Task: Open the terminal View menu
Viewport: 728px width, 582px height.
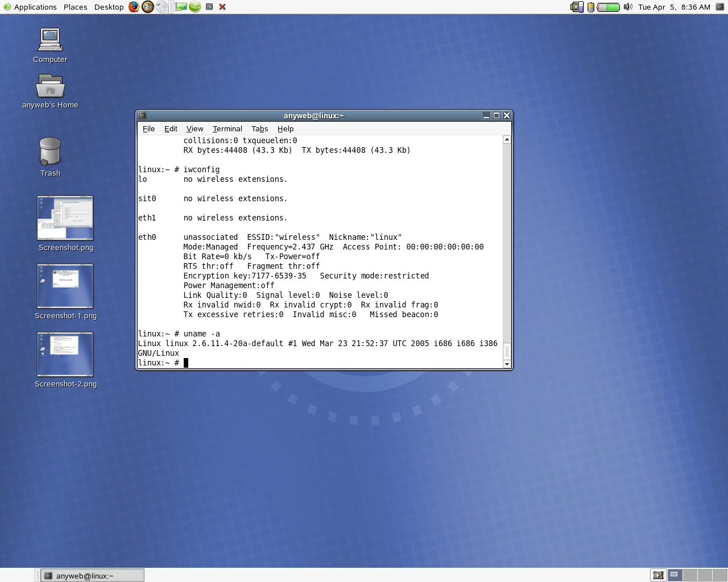Action: point(195,129)
